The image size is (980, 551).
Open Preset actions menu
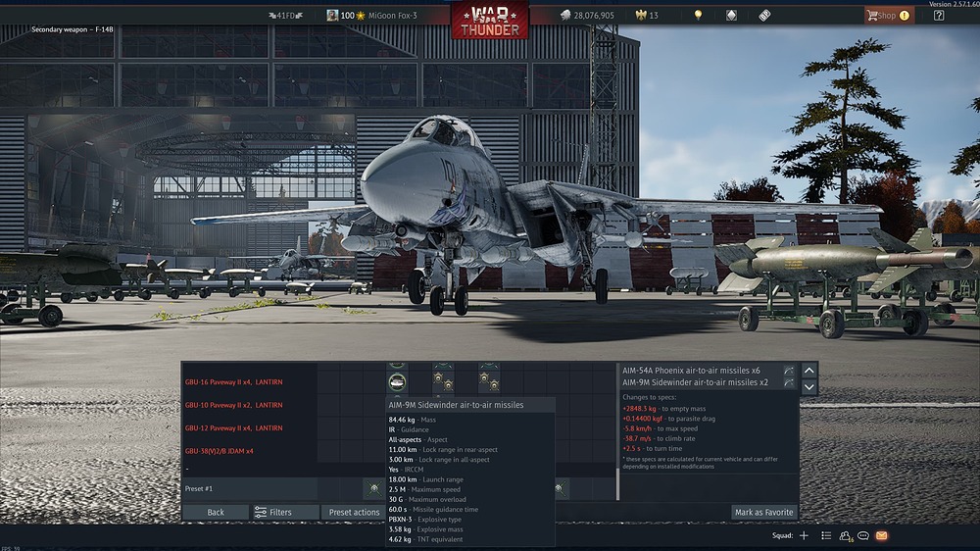coord(354,512)
